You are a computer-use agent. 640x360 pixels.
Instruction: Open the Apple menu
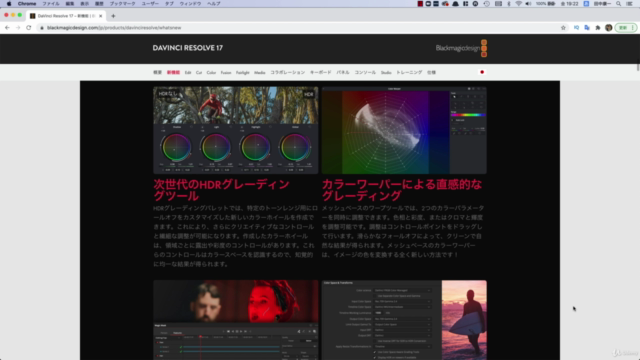(x=9, y=4)
